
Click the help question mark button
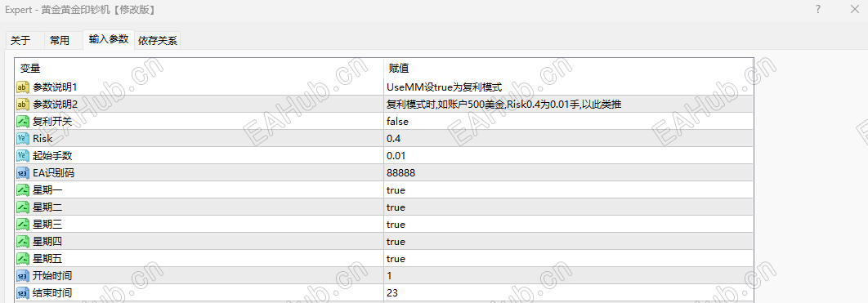(818, 10)
